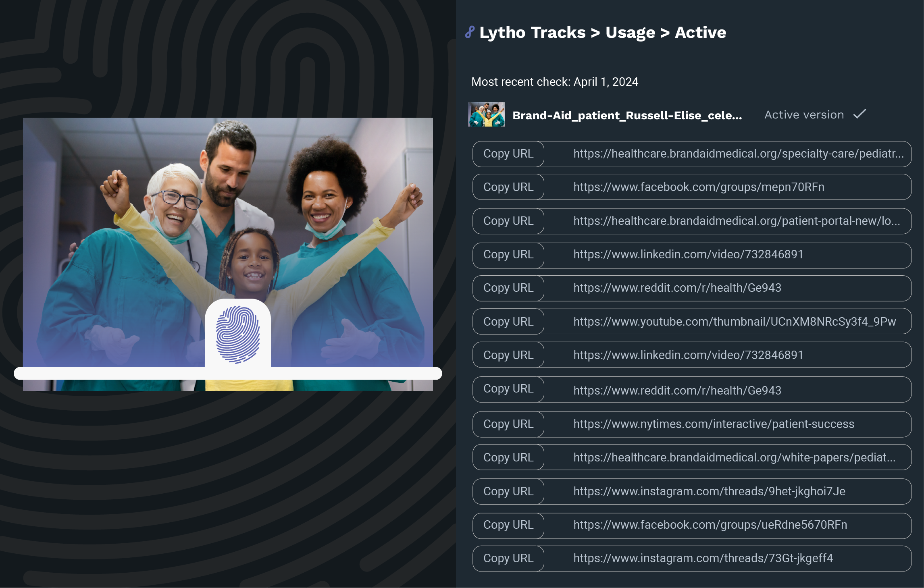Open the instagram.com/threads/73Gt-jkgeff4 URL
This screenshot has height=588, width=924.
coord(703,558)
